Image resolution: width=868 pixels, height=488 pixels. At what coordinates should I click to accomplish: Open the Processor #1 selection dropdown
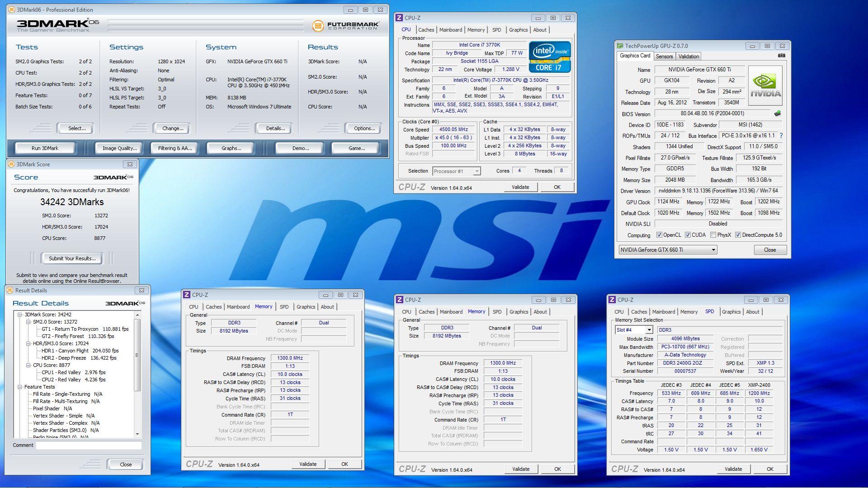pyautogui.click(x=456, y=171)
